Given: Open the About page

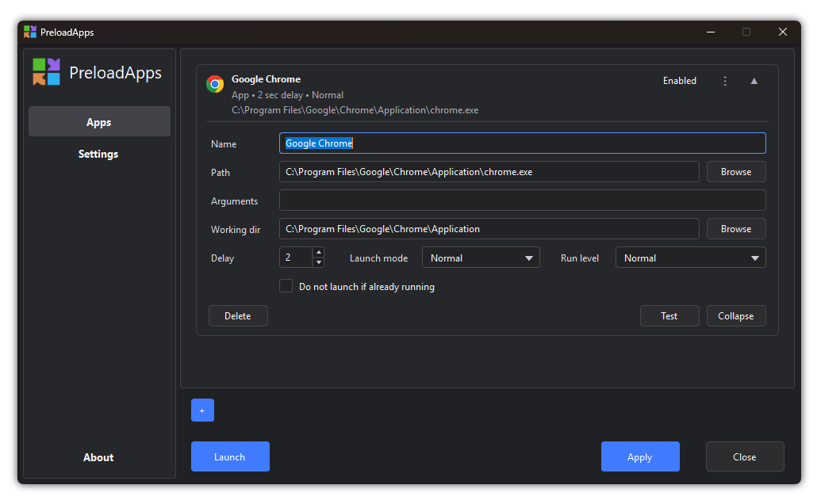Looking at the screenshot, I should pos(98,458).
